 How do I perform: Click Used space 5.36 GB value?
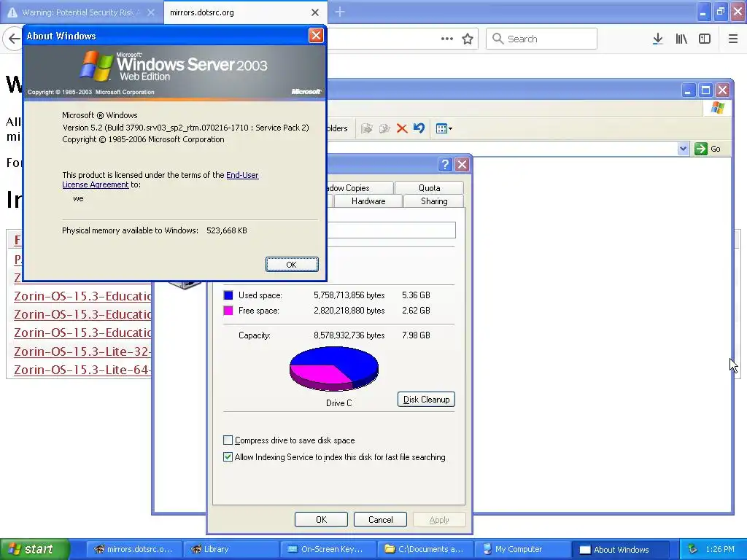416,295
